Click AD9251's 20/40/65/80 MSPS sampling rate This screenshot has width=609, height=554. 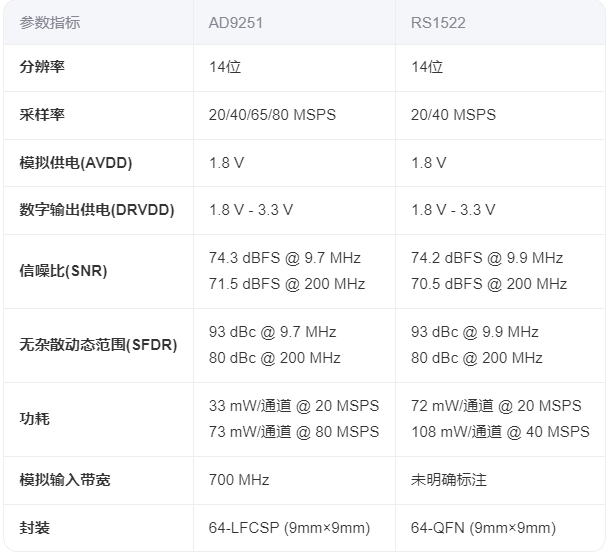point(272,115)
